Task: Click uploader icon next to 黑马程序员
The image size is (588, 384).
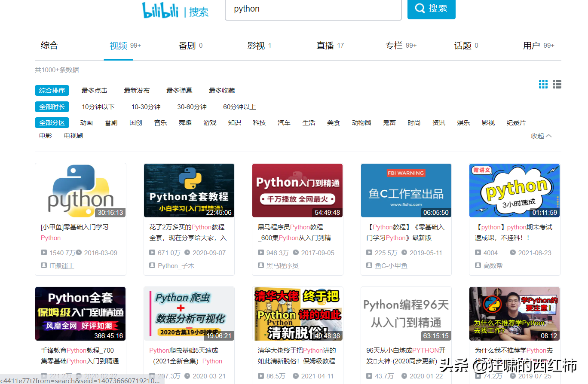Action: coord(261,265)
